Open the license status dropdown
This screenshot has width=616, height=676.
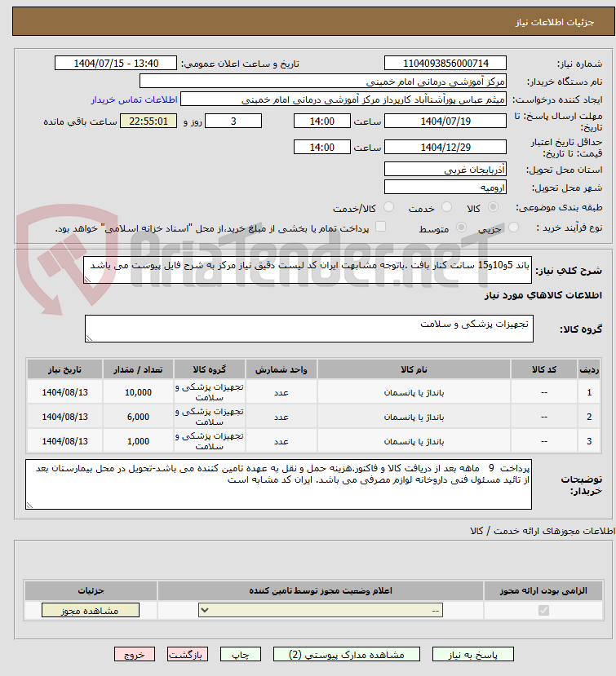[321, 611]
